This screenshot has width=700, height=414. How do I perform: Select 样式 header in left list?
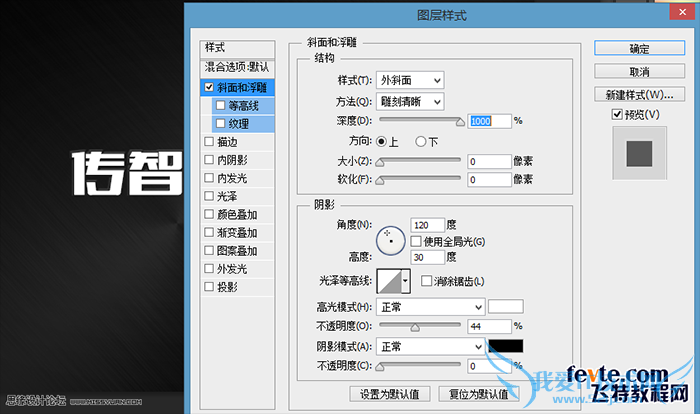click(x=238, y=48)
